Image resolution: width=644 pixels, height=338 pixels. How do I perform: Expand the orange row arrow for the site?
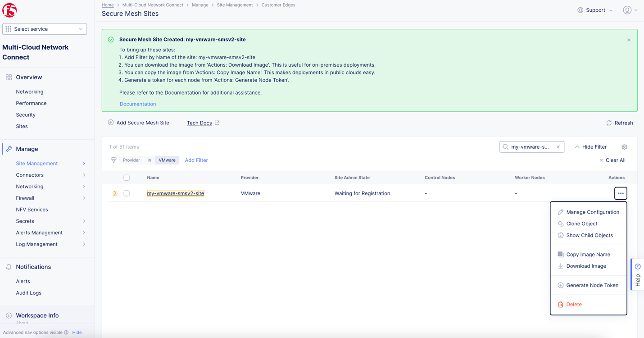click(x=115, y=193)
